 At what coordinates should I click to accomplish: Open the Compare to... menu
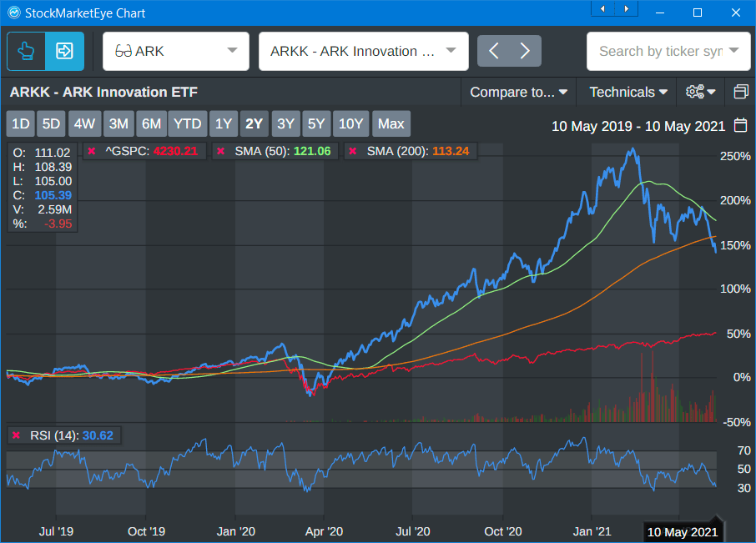(518, 92)
